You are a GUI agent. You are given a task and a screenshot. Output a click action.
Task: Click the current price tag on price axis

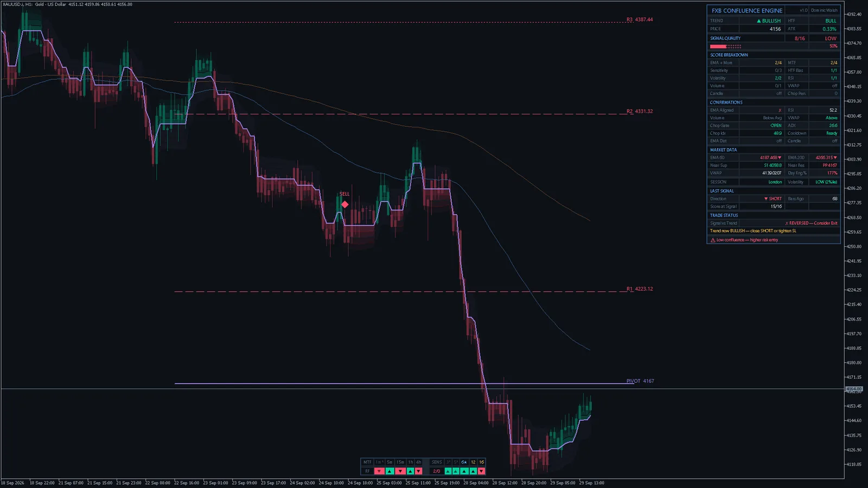854,389
